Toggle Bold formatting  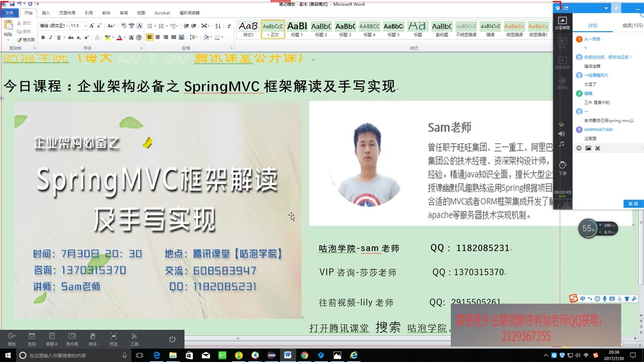click(43, 38)
